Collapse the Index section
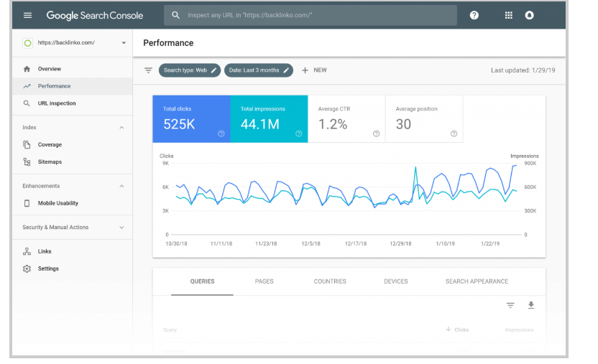598x364 pixels. click(x=121, y=128)
